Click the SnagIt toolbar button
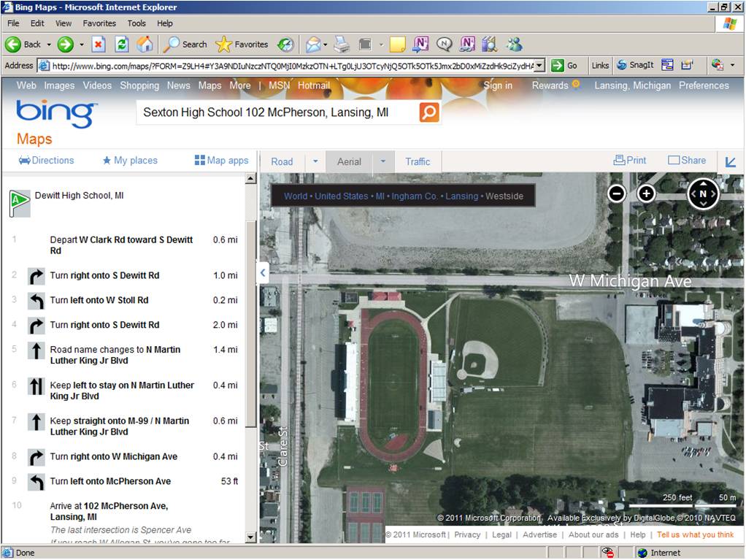This screenshot has width=746, height=560. click(x=635, y=65)
